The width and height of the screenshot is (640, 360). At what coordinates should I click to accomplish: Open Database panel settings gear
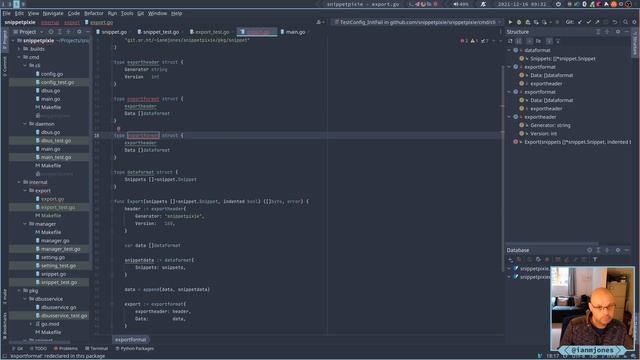point(618,250)
